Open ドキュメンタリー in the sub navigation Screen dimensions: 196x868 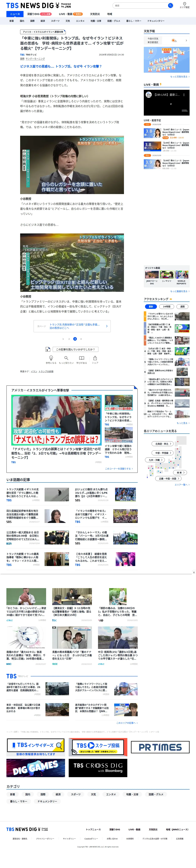coord(156,21)
